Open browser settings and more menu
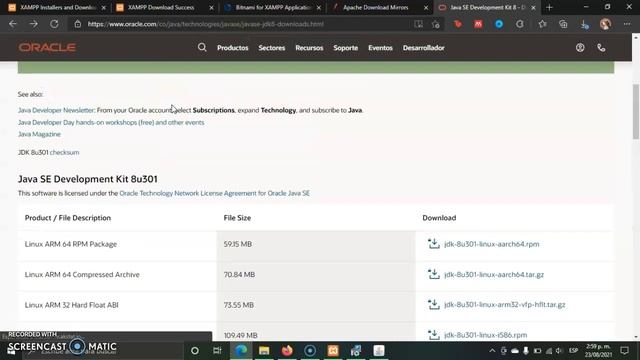The image size is (640, 360). point(627,24)
